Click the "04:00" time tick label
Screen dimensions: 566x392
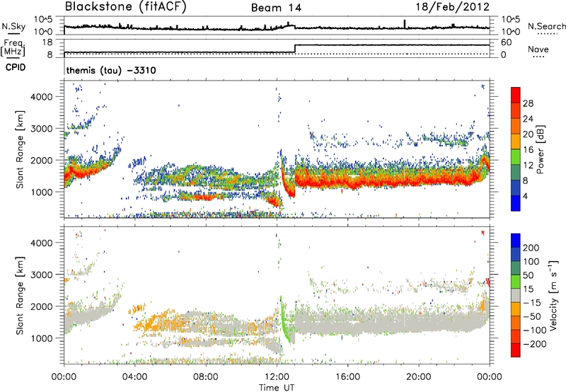(x=134, y=377)
